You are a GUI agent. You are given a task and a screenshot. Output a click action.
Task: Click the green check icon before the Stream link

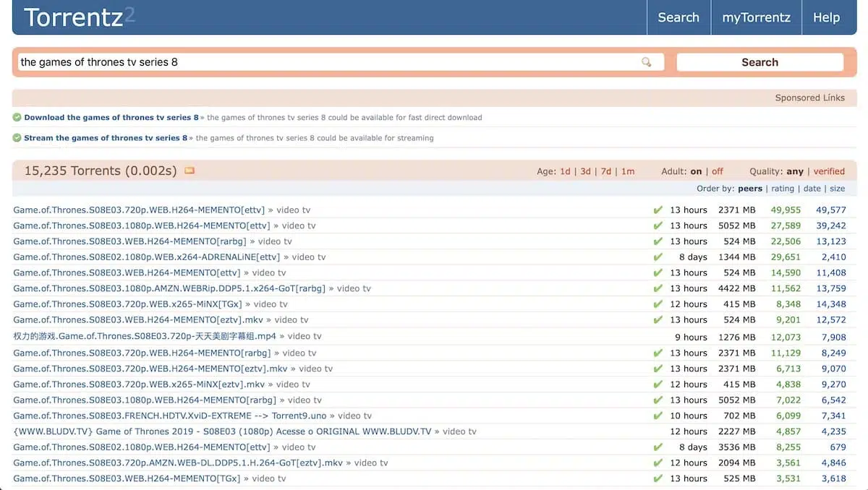click(17, 138)
